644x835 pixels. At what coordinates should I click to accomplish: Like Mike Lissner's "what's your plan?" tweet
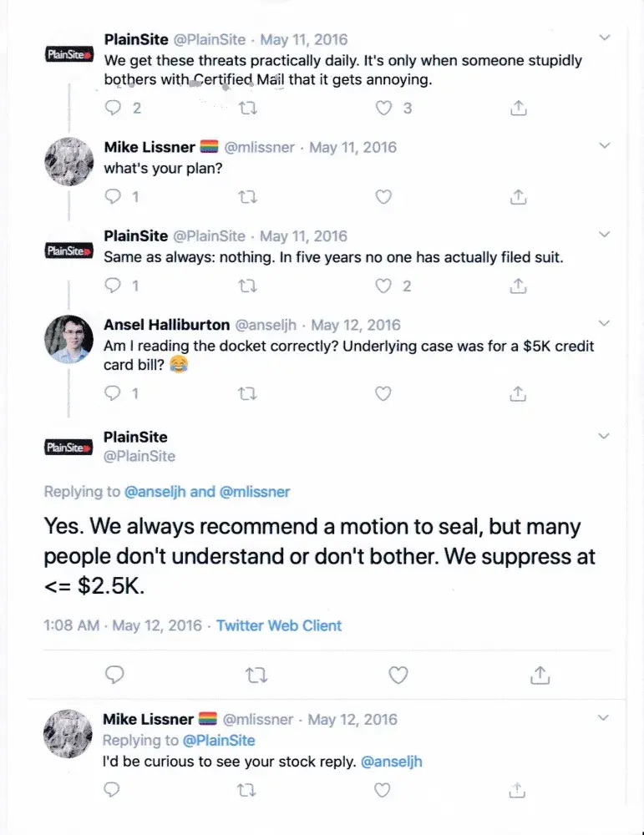(x=383, y=197)
